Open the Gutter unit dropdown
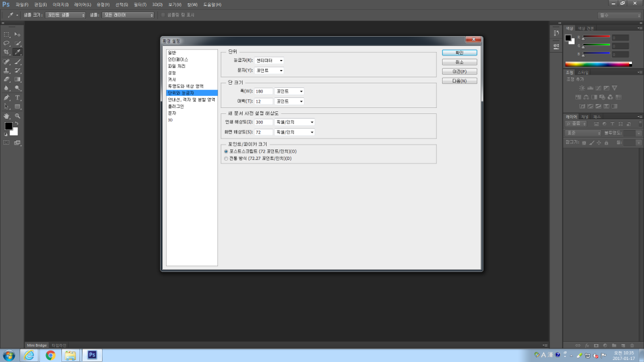The height and width of the screenshot is (362, 644). (289, 101)
